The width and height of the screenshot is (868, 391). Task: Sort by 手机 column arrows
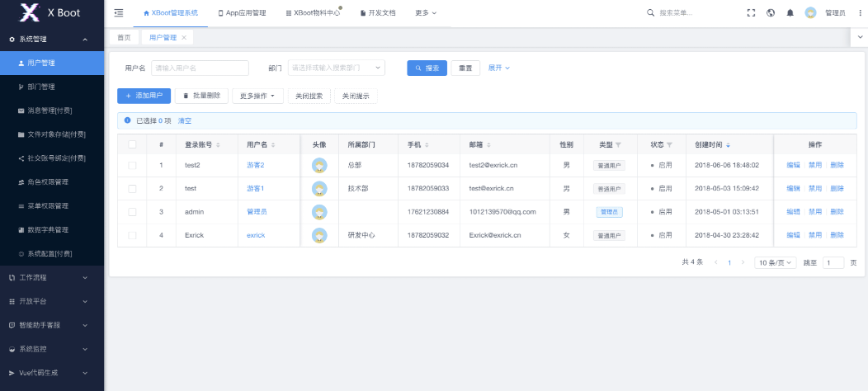(x=427, y=145)
